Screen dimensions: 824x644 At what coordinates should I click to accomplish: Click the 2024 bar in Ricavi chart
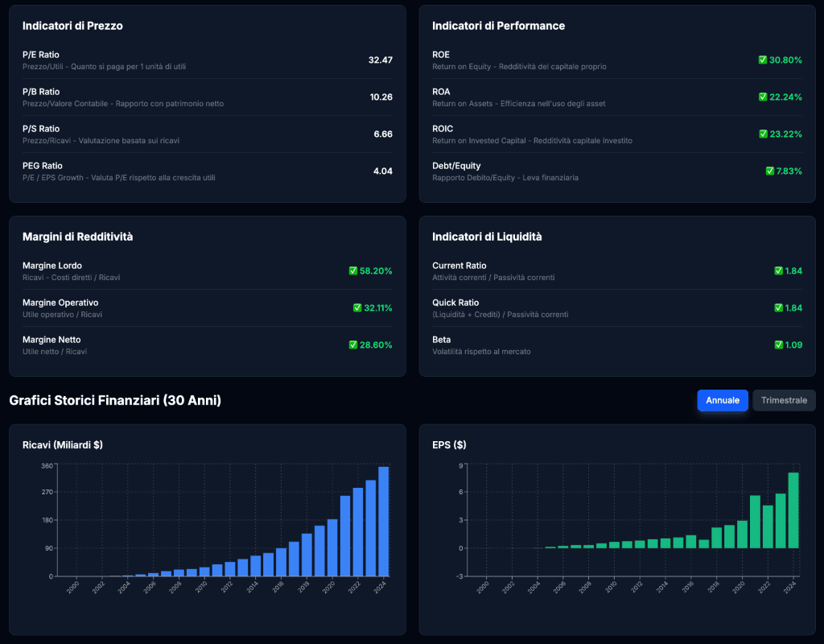coord(384,522)
